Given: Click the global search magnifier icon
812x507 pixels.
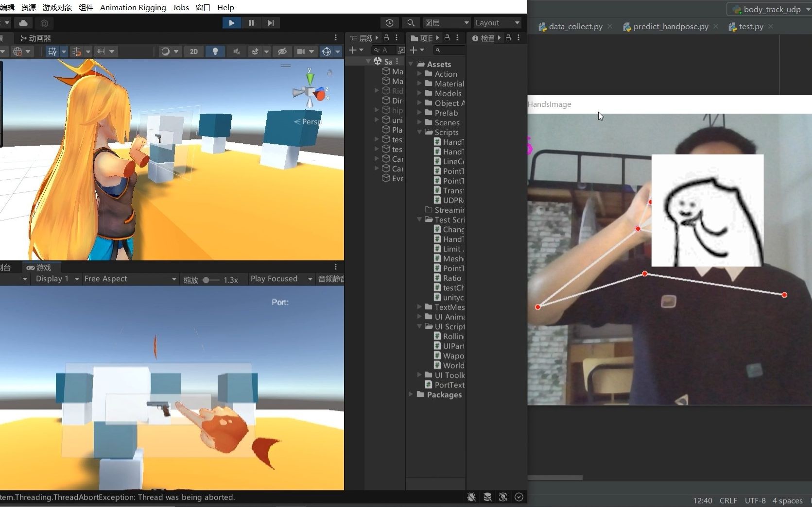Looking at the screenshot, I should (x=411, y=23).
